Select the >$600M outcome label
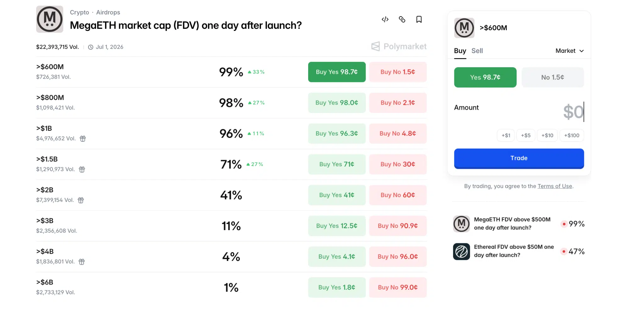Screen dimensions: 644x315 [50, 67]
